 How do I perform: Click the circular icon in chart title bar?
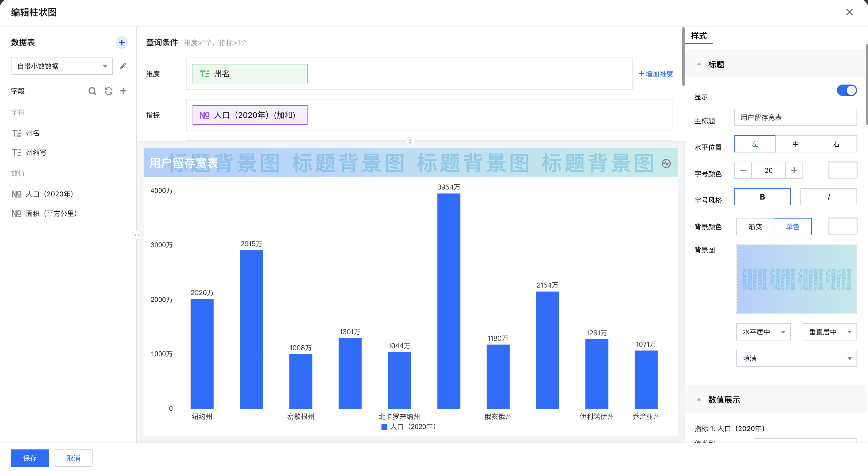point(666,164)
